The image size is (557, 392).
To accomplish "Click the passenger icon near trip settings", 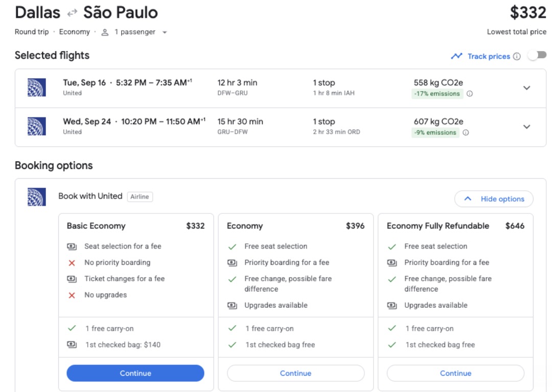I will tap(105, 31).
